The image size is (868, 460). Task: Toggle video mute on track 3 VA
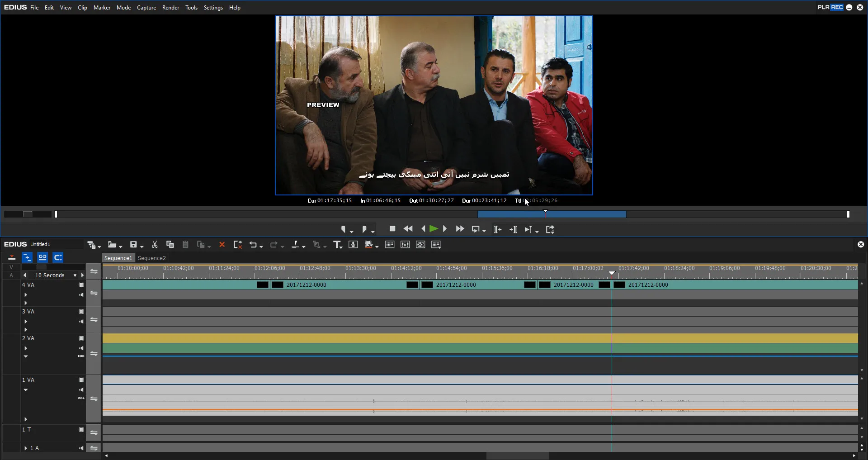coord(81,312)
